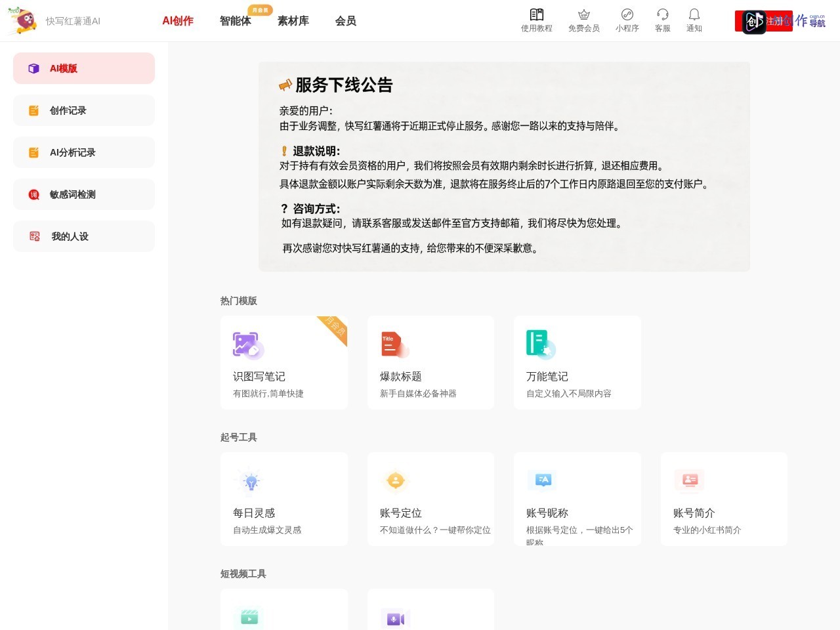Click the 免费会员 crown icon
Screen dimensions: 840x630
click(x=584, y=14)
